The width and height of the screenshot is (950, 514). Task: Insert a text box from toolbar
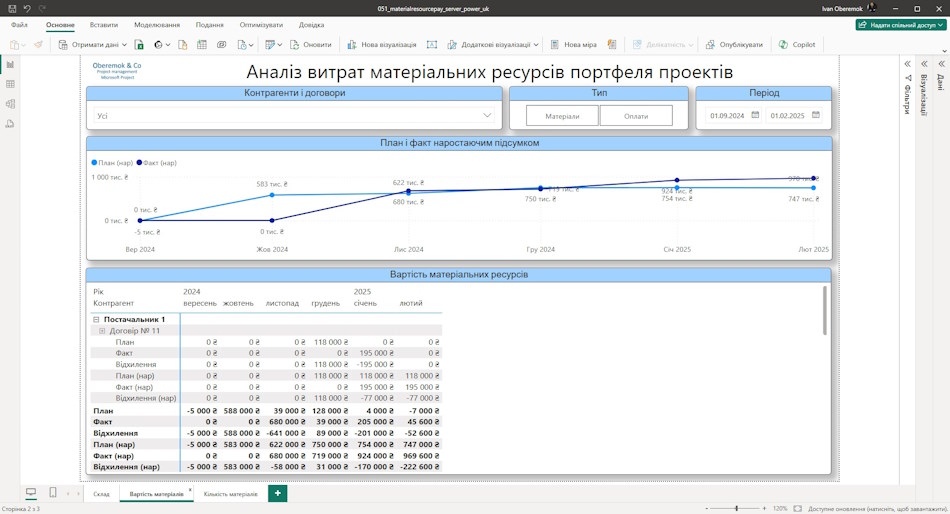tap(432, 45)
